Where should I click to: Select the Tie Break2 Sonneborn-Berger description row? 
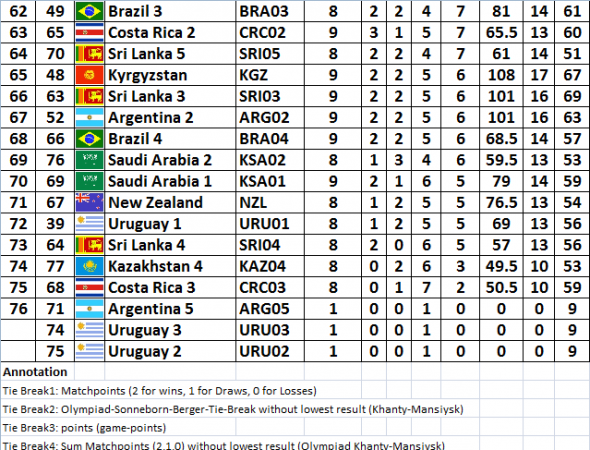(233, 409)
